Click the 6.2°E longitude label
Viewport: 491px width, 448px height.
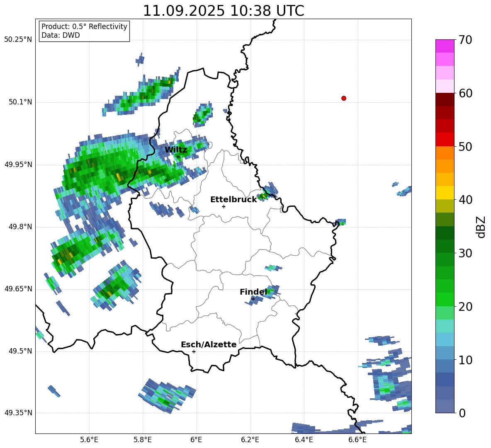point(250,440)
